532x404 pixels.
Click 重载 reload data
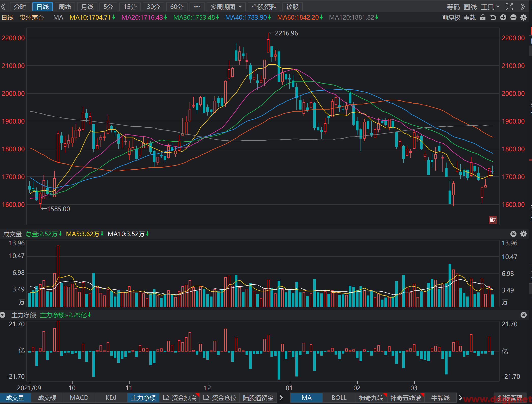[x=469, y=18]
